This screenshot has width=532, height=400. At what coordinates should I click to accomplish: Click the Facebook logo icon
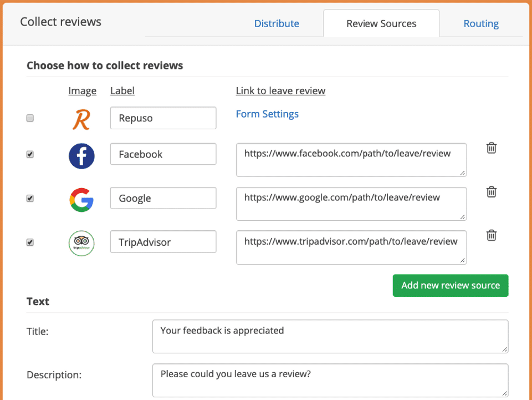[81, 156]
